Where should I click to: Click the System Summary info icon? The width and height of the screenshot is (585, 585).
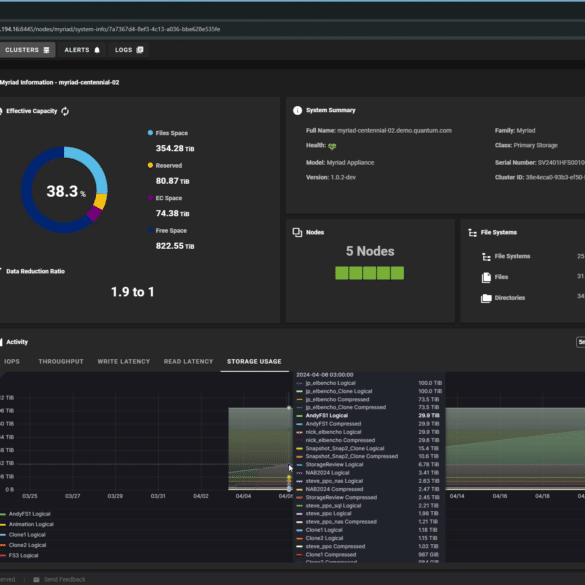297,110
